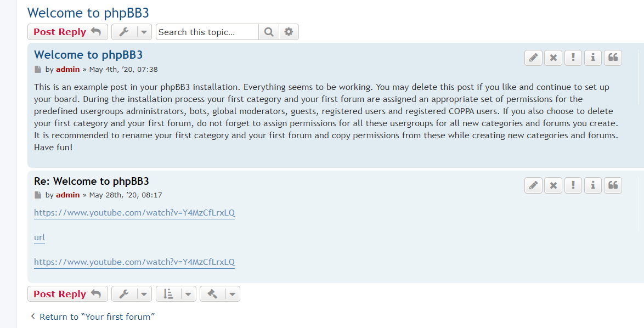Click the 'Have fun!' text in first post
This screenshot has width=644, height=328.
point(53,148)
